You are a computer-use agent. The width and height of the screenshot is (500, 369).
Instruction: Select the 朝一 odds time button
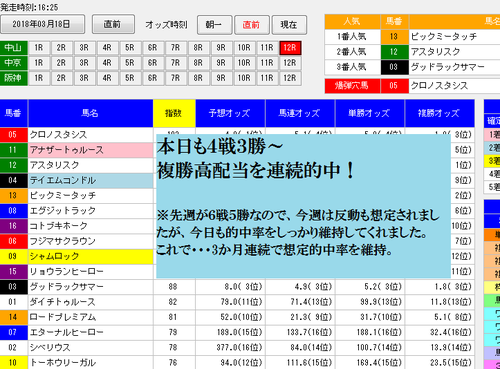point(214,25)
